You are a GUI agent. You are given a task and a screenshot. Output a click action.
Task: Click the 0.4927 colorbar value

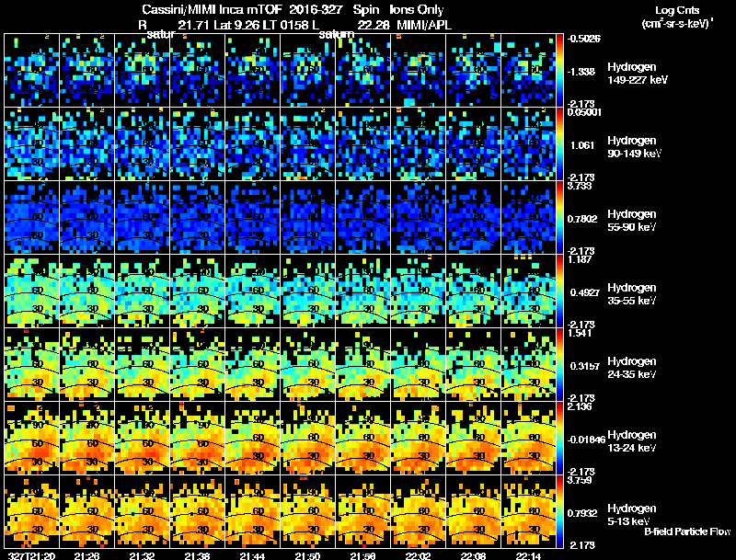[585, 292]
